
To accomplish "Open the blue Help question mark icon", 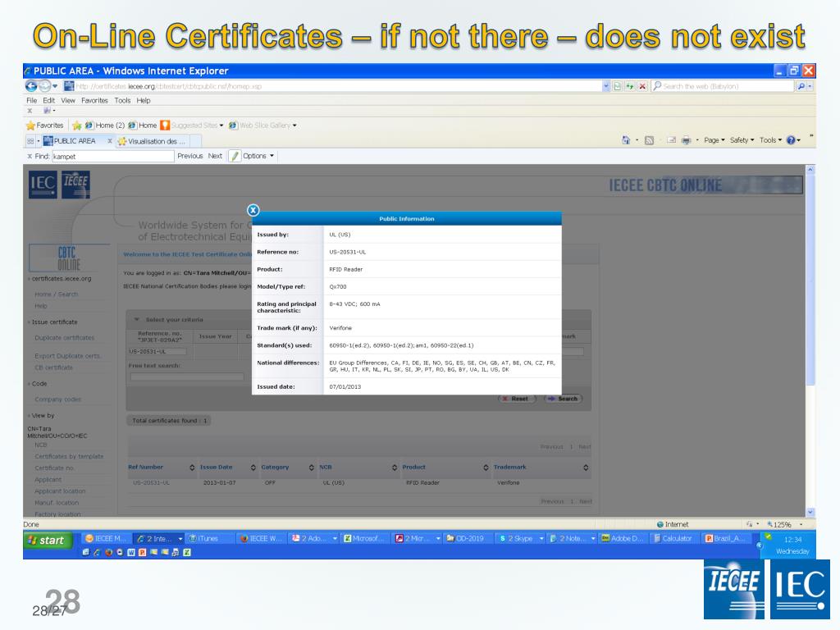I will (x=791, y=140).
